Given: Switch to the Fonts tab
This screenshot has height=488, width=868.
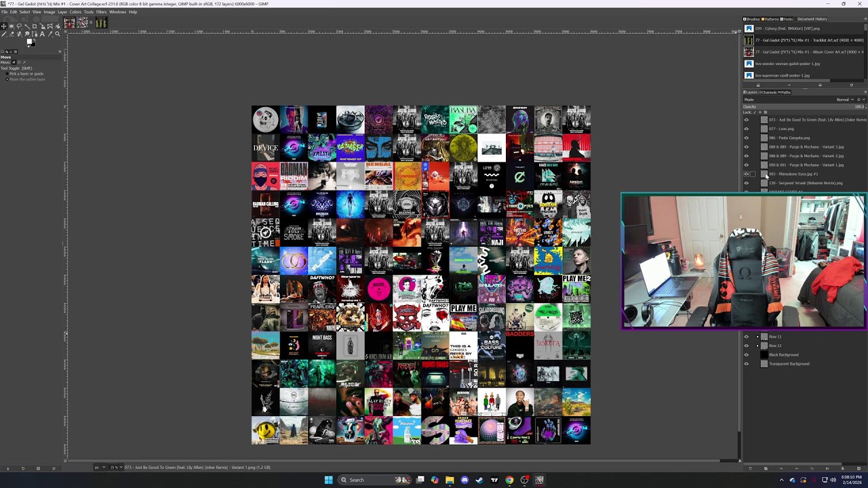Looking at the screenshot, I should pos(787,19).
